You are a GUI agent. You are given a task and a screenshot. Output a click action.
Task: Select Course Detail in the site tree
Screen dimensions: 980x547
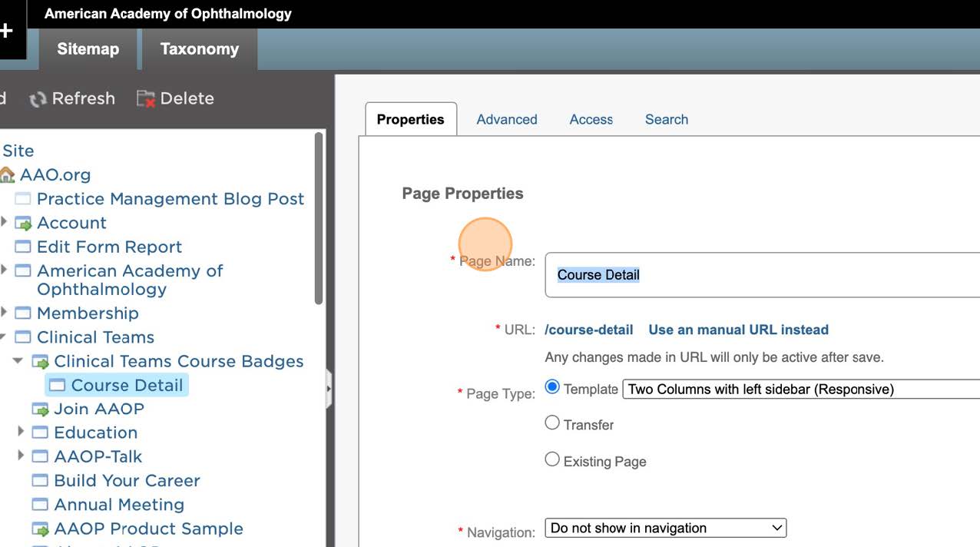coord(127,386)
